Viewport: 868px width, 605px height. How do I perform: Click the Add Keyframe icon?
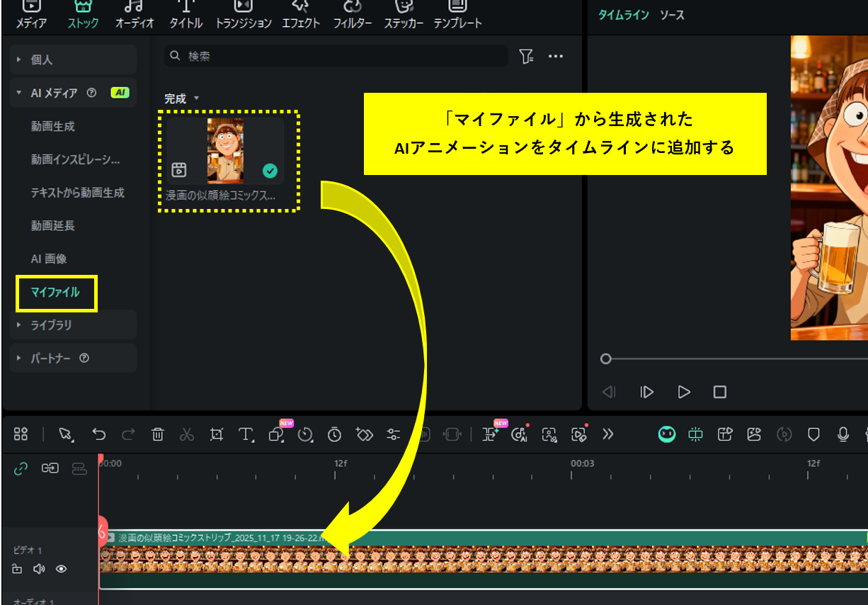pos(364,435)
